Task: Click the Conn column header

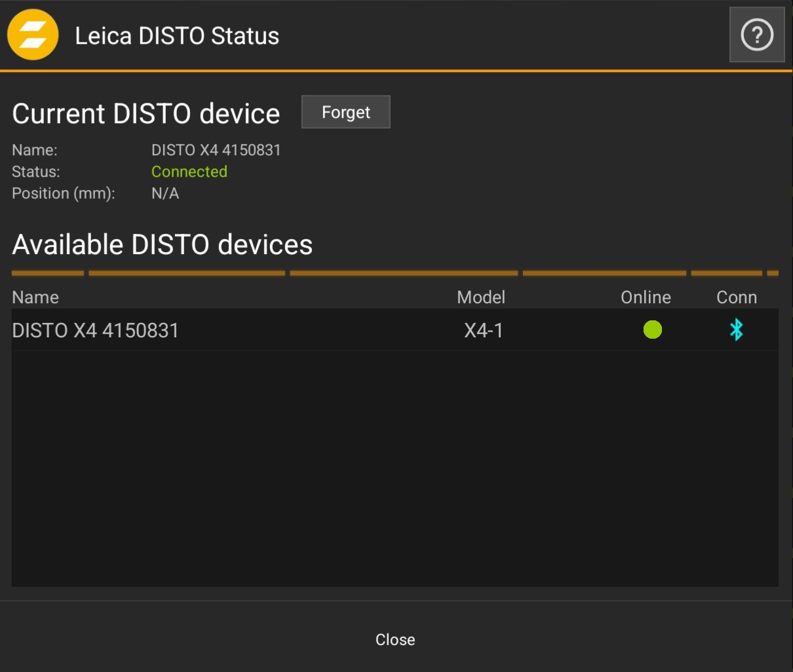Action: coord(737,297)
